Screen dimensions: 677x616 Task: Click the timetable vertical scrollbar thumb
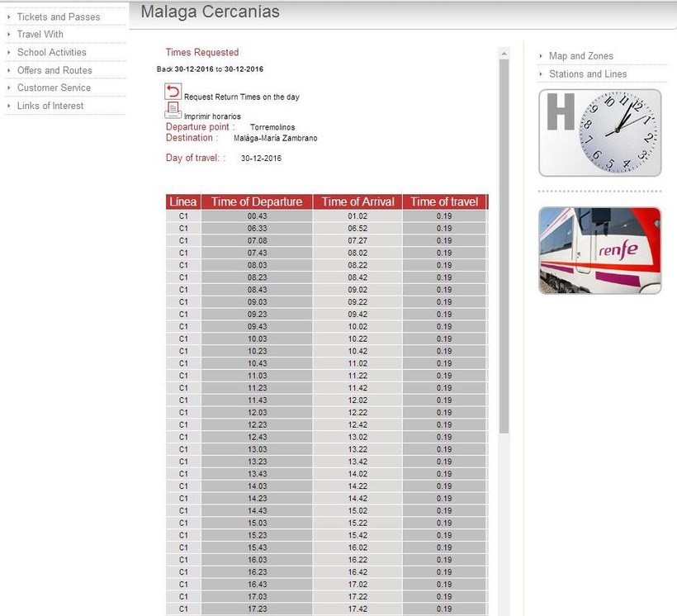point(504,246)
